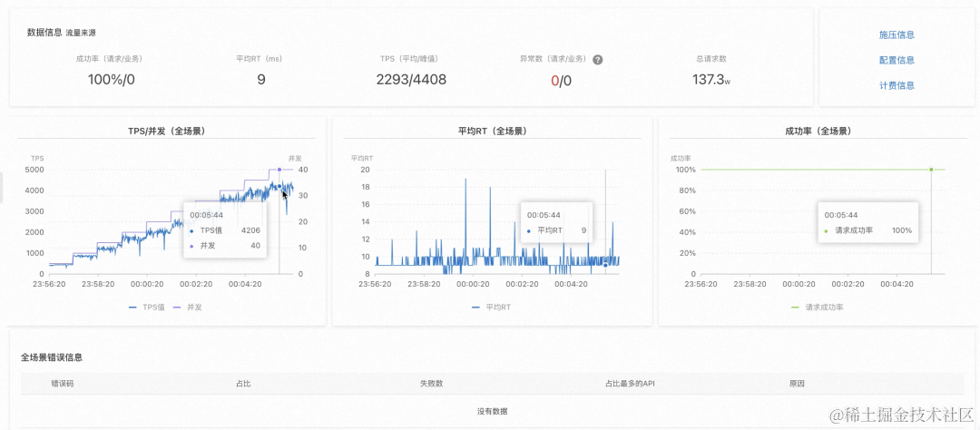
Task: Click the 请求成功率 100% tooltip row
Action: click(x=868, y=230)
